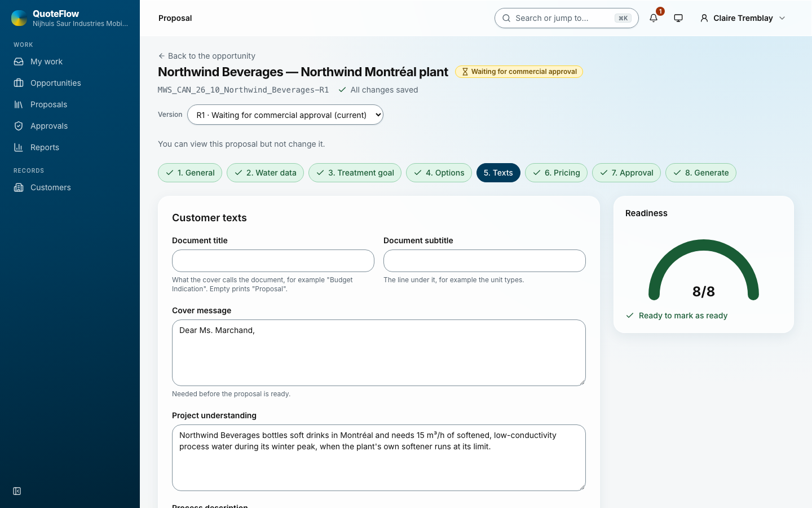Viewport: 812px width, 508px height.
Task: Open the notifications bell
Action: [654, 18]
